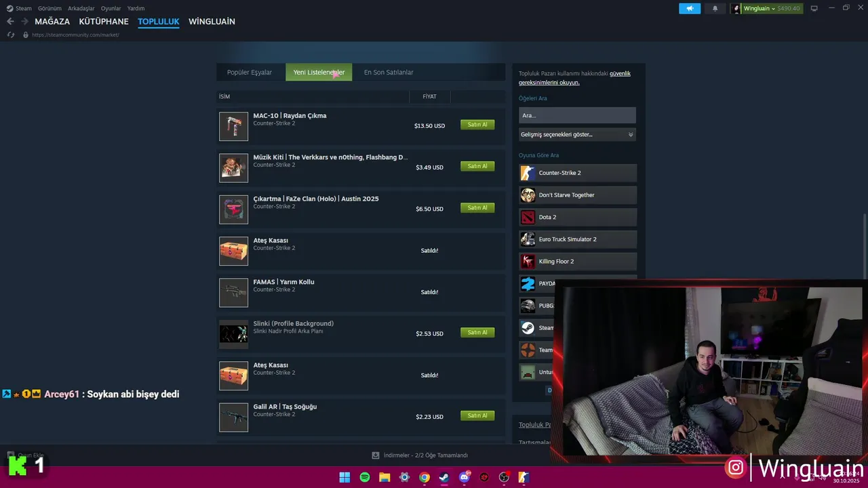Go to the MAĞAZA section
This screenshot has height=488, width=868.
[x=52, y=22]
